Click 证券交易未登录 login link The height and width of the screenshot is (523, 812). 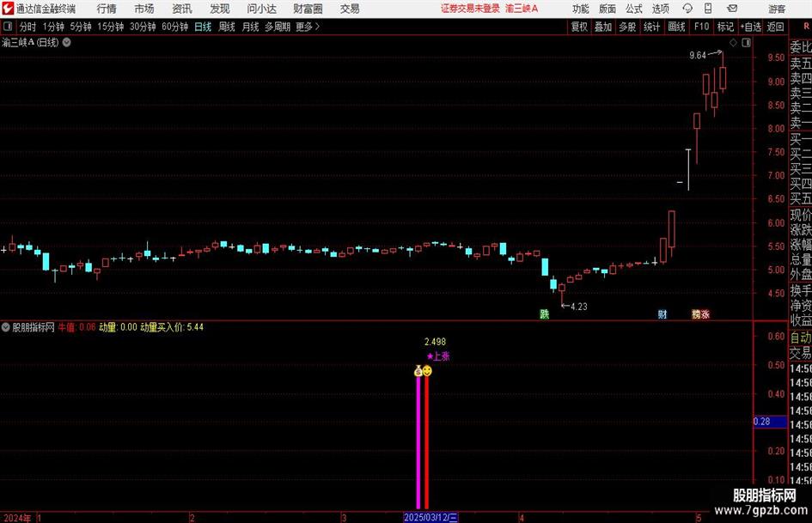470,9
